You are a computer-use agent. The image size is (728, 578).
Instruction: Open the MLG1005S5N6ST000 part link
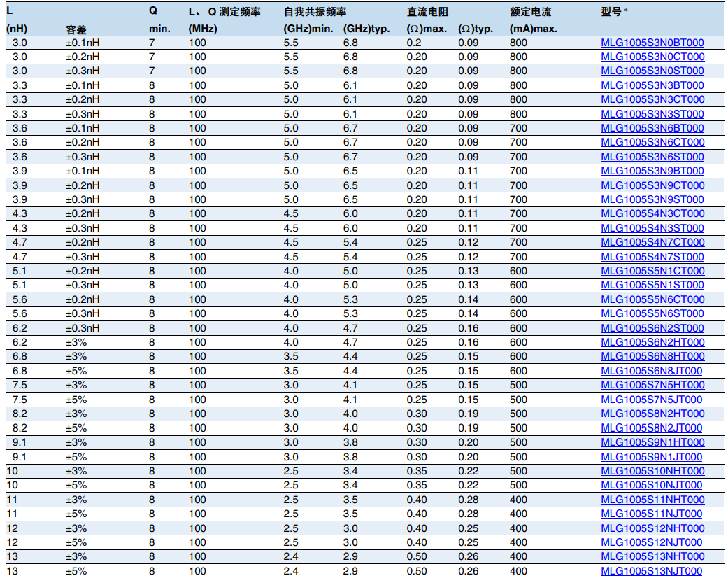652,313
